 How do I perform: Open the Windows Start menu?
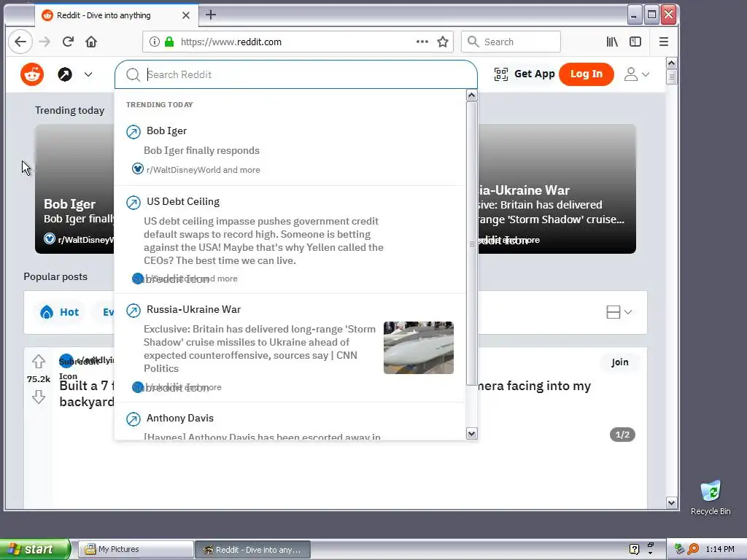(x=35, y=549)
